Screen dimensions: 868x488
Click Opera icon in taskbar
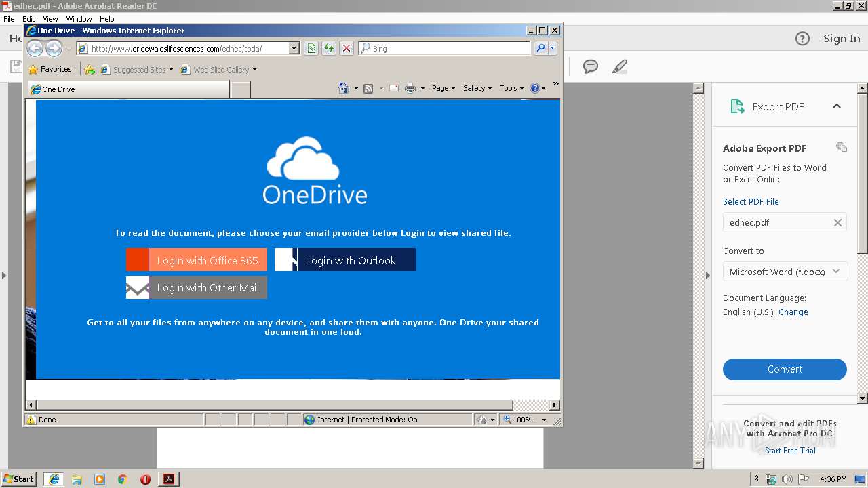coord(145,479)
